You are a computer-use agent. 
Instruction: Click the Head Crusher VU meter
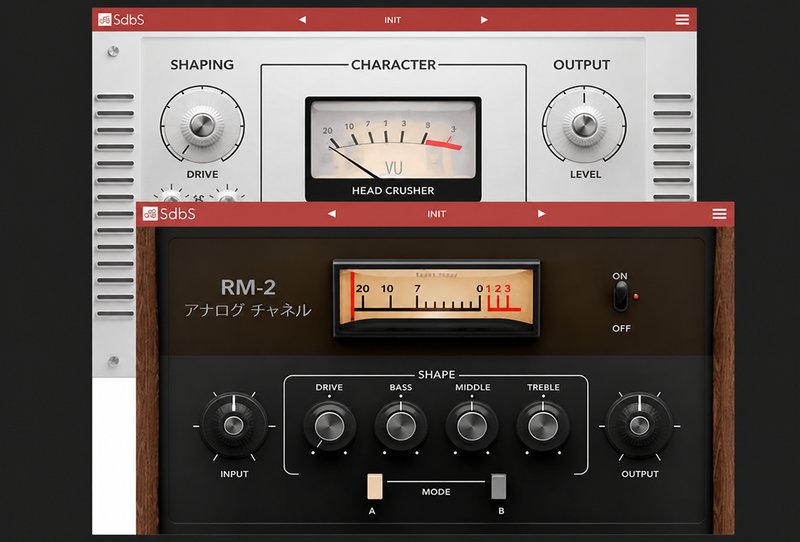tap(393, 140)
